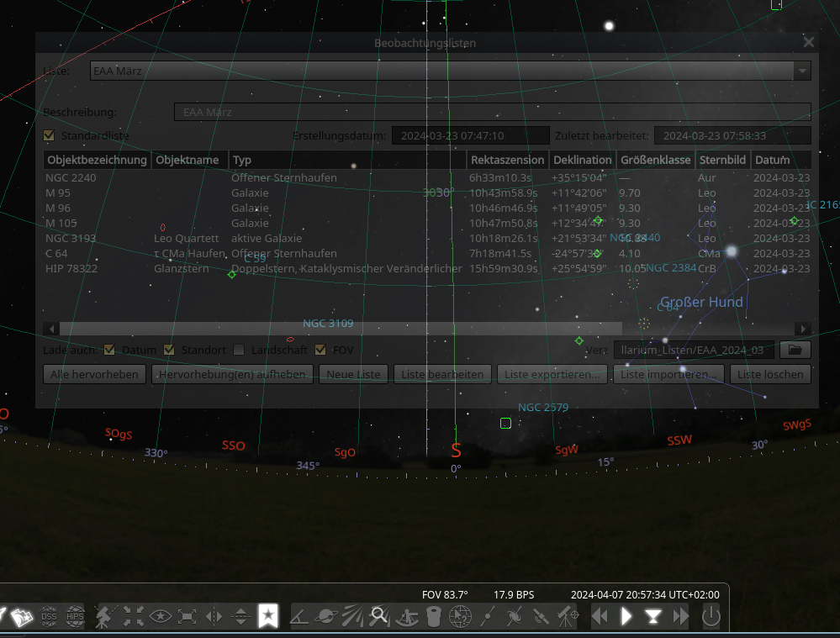Viewport: 840px width, 638px height.
Task: Center on selected object icon
Action: click(134, 617)
